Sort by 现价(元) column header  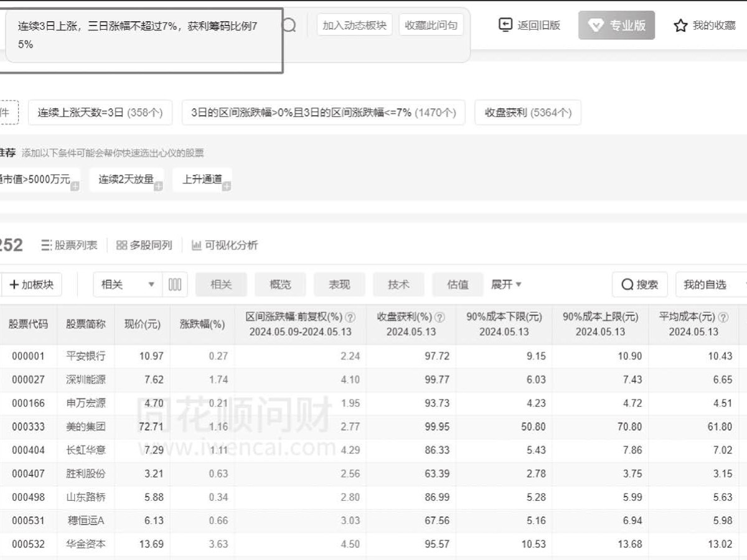[143, 324]
